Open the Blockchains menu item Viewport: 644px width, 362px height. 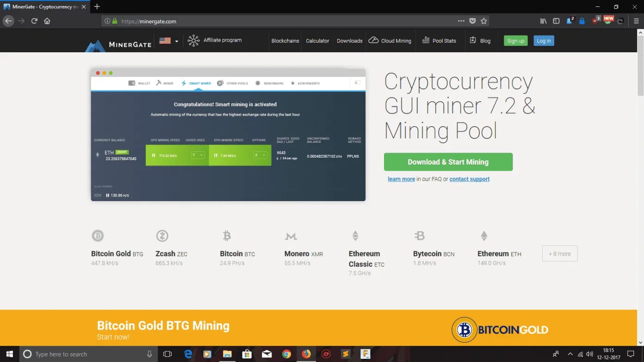pos(285,41)
